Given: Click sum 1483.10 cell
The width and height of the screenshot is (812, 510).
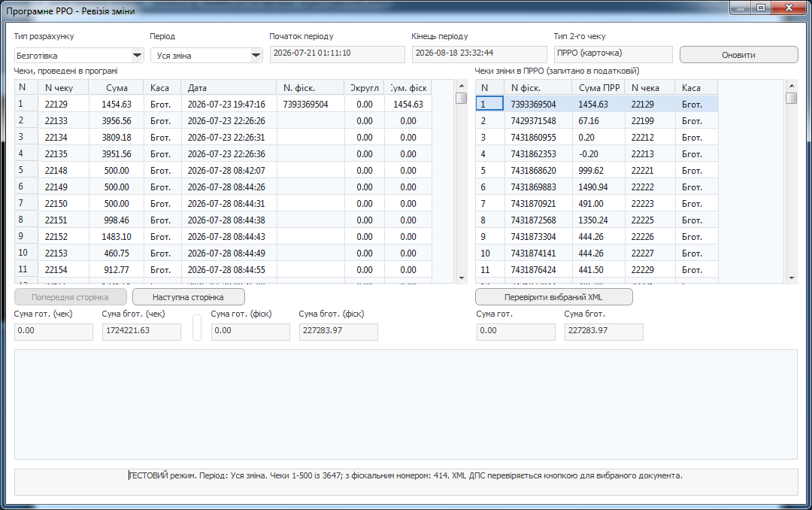Looking at the screenshot, I should (x=117, y=237).
